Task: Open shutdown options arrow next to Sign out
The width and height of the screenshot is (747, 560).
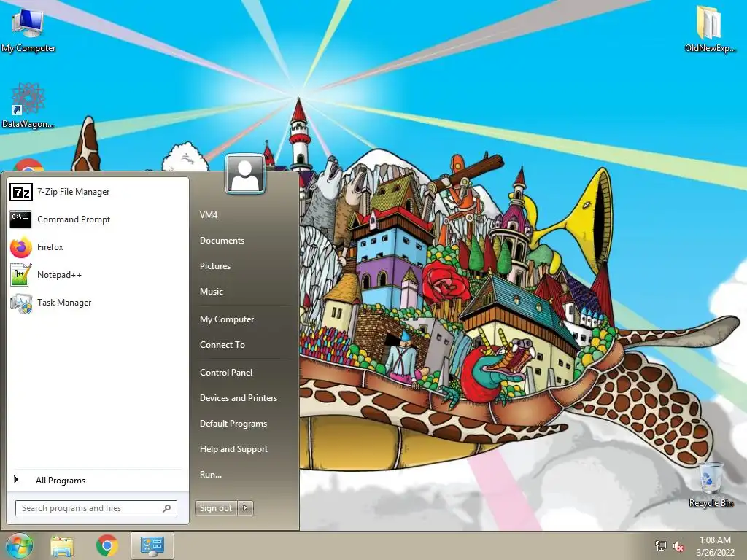Action: (x=245, y=508)
